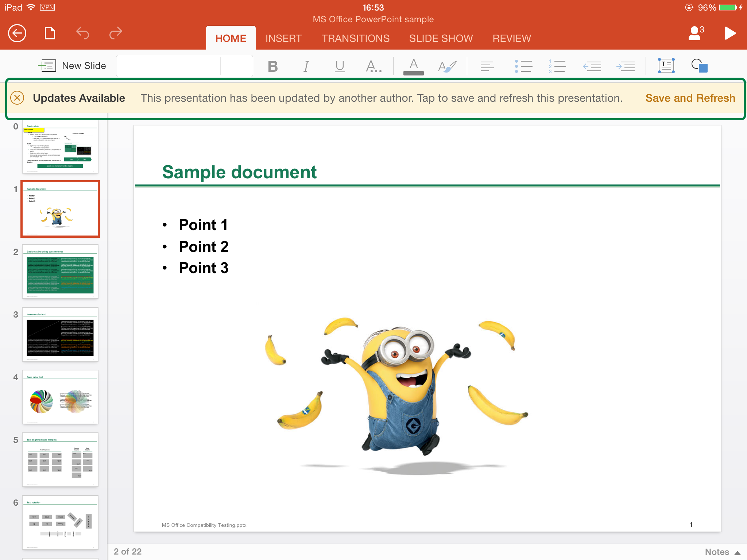This screenshot has width=747, height=560.
Task: Dismiss the Updates Available banner
Action: point(17,98)
